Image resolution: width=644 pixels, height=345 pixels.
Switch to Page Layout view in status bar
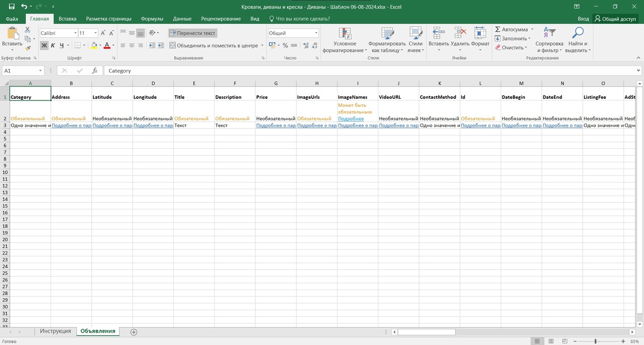point(551,341)
